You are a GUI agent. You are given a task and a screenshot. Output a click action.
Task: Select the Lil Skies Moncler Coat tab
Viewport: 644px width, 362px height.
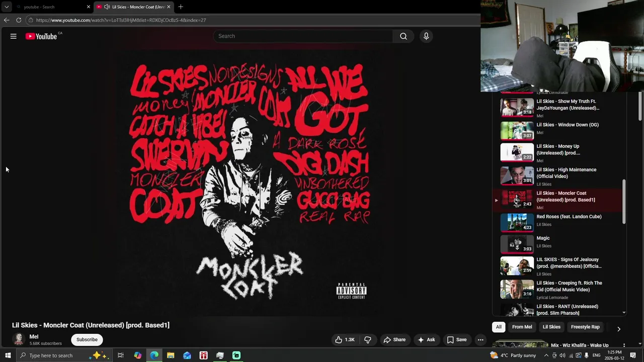(x=133, y=7)
